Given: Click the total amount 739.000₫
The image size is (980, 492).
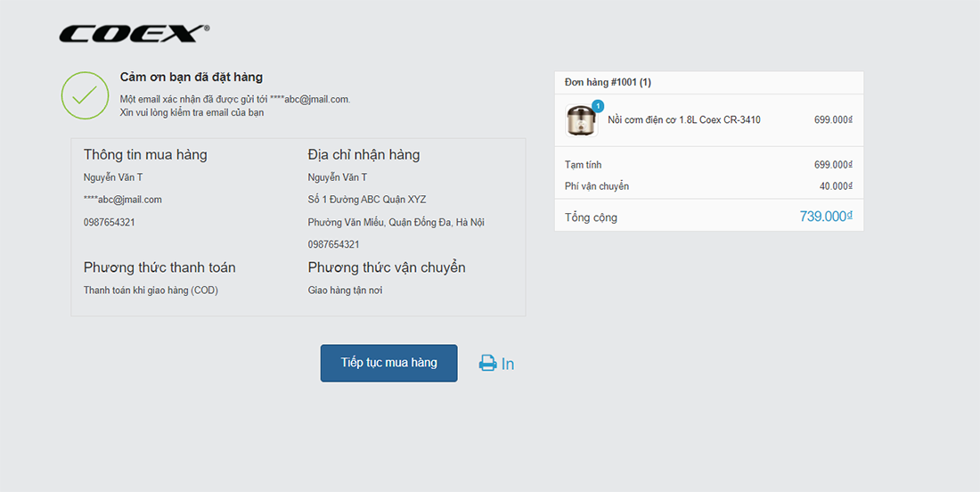Looking at the screenshot, I should click(826, 217).
